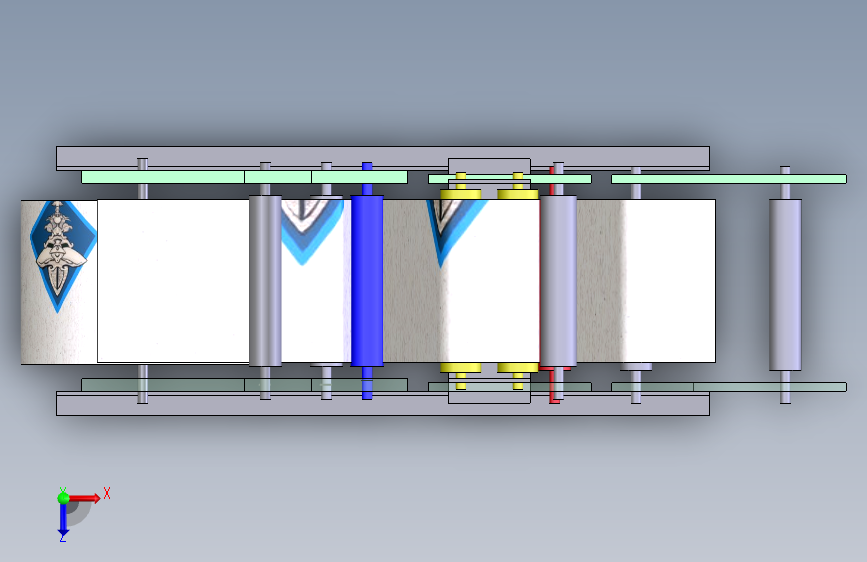The width and height of the screenshot is (867, 562).
Task: Click the red X axis arrow of the triad
Action: (x=84, y=498)
